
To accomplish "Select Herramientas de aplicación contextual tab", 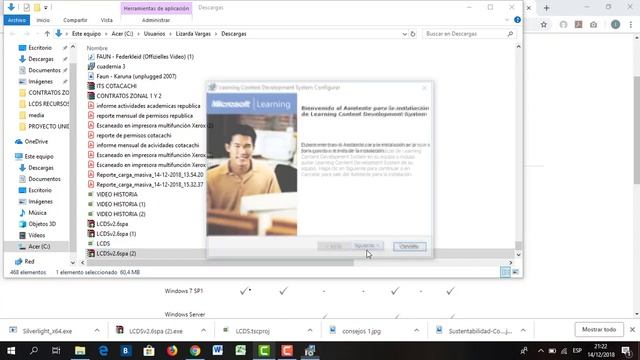I will coord(156,8).
